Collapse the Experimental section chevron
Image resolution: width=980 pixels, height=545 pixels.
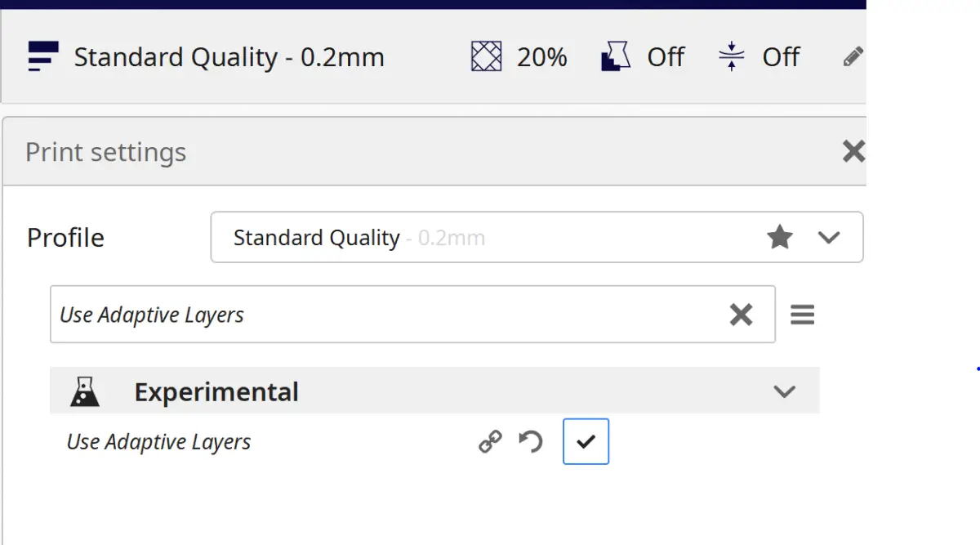(784, 391)
